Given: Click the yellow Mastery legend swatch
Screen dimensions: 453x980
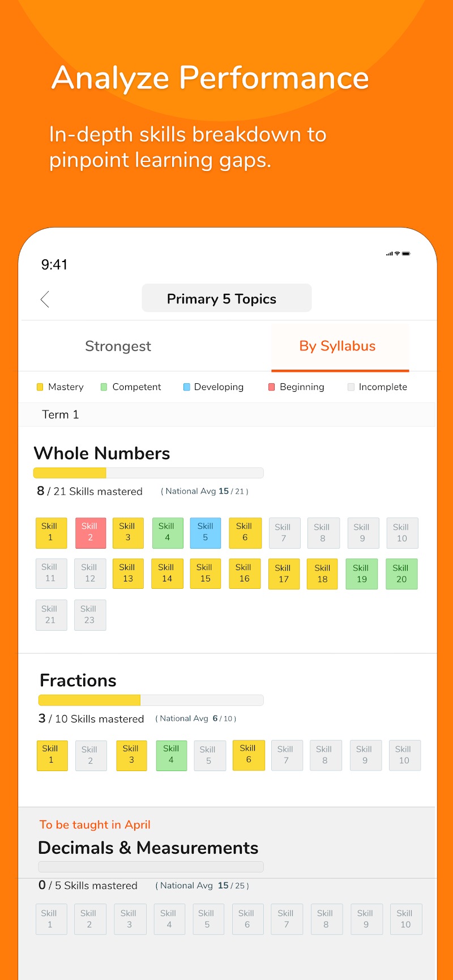Looking at the screenshot, I should coord(40,387).
